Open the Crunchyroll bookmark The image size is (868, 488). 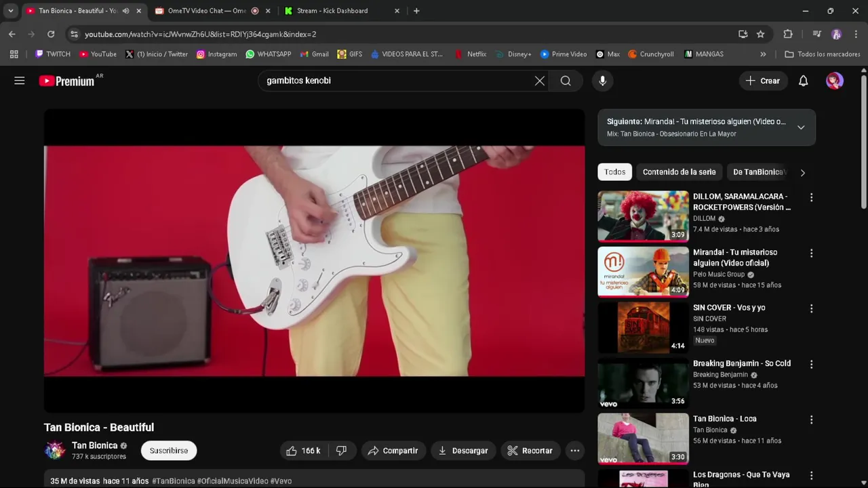(651, 54)
